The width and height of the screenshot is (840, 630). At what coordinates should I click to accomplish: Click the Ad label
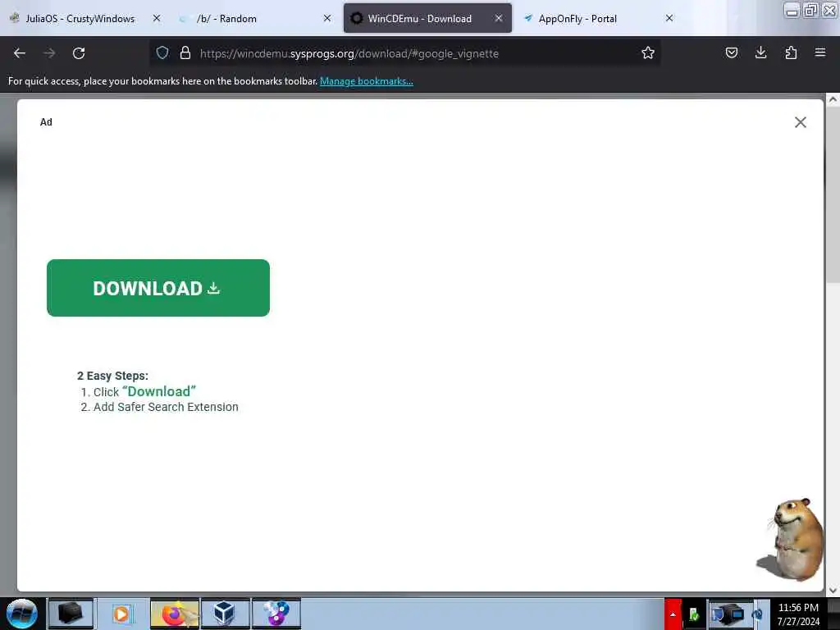click(x=46, y=122)
